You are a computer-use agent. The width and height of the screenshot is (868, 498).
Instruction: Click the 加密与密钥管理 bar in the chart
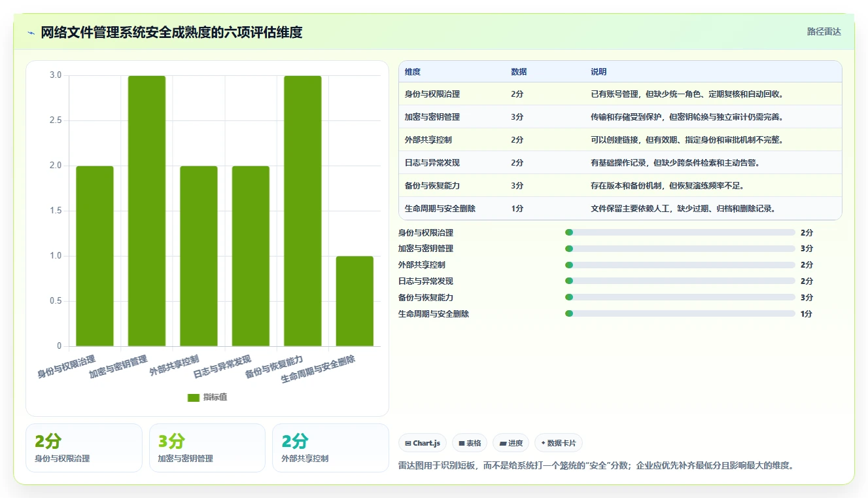[147, 211]
